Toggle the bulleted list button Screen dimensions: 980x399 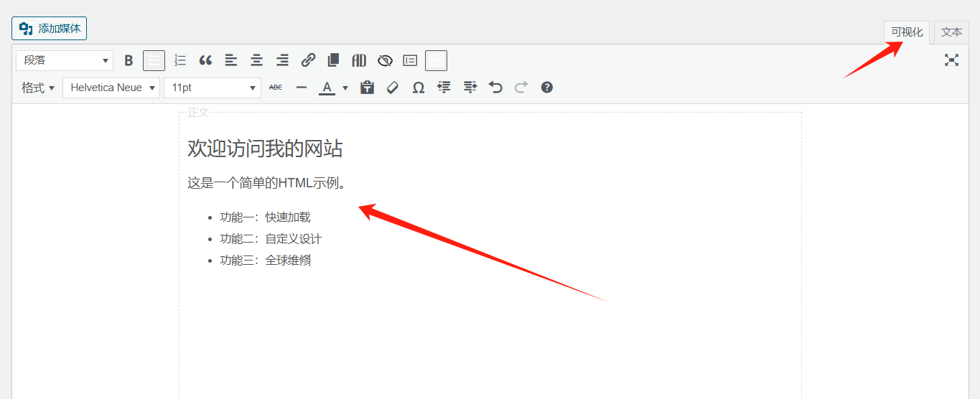tap(154, 60)
